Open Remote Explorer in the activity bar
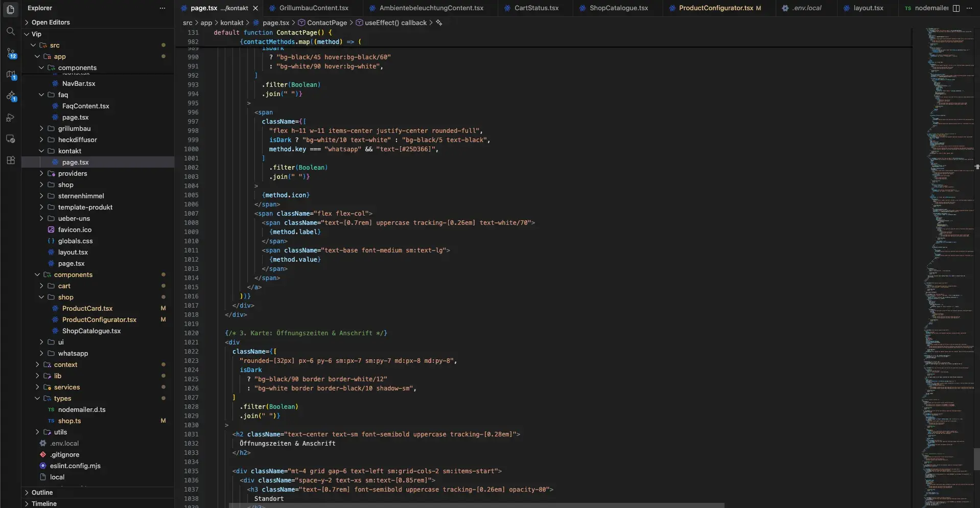 coord(10,139)
